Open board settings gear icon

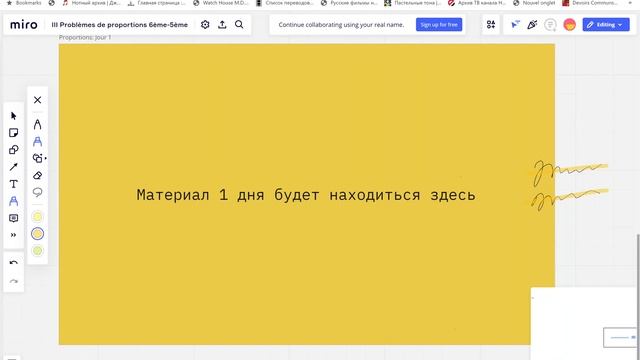coord(205,25)
